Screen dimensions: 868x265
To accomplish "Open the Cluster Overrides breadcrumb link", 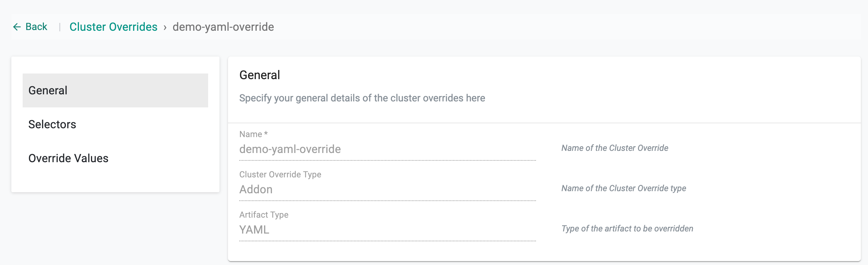I will pyautogui.click(x=113, y=27).
